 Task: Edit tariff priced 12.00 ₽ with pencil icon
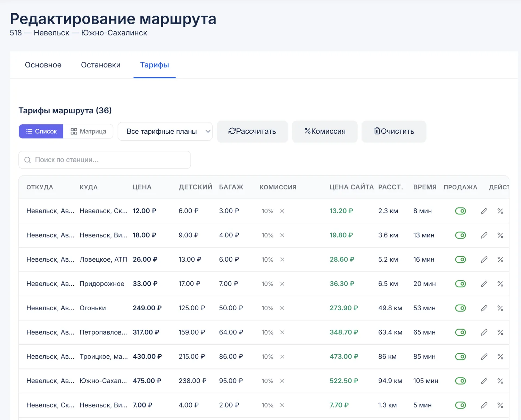click(x=484, y=211)
